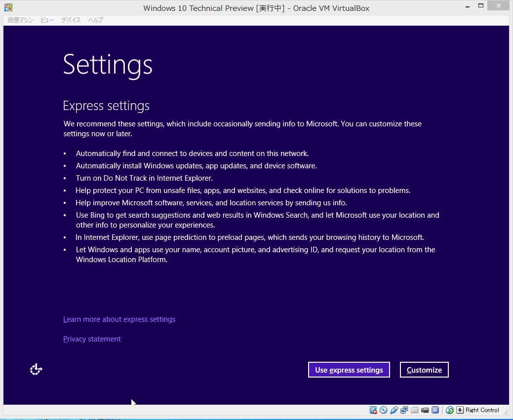Click 'Turn on Do Not Track in Internet Explorer.'
Viewport: 513px width, 420px height.
(144, 178)
